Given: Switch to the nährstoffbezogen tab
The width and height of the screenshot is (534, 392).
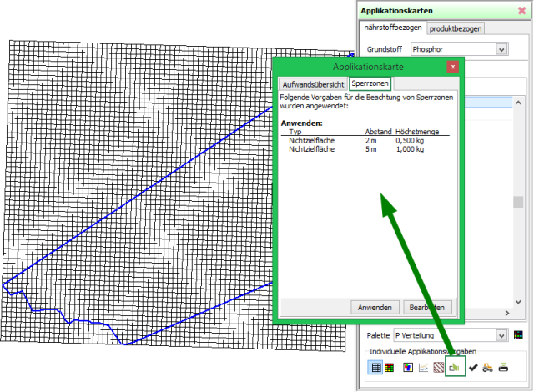Looking at the screenshot, I should pos(393,28).
